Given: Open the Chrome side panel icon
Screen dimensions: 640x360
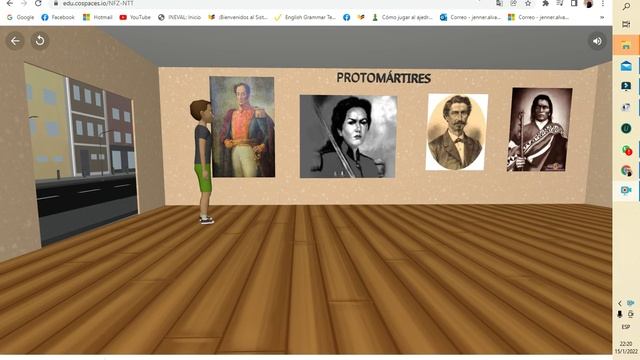Looking at the screenshot, I should (x=574, y=3).
